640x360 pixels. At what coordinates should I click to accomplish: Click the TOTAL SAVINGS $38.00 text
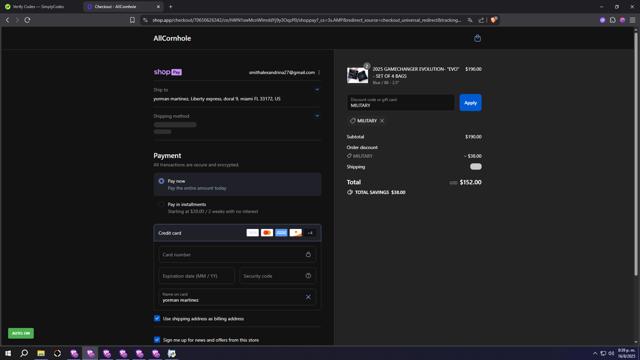pos(380,192)
